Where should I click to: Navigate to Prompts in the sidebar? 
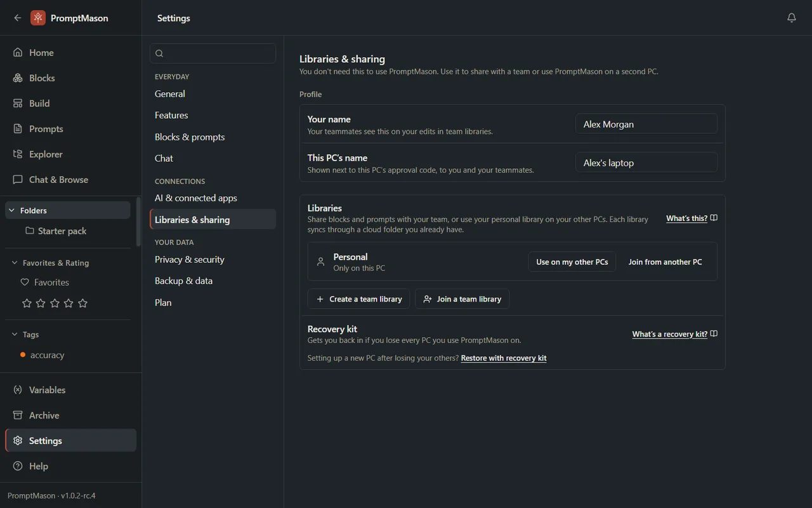click(70, 129)
